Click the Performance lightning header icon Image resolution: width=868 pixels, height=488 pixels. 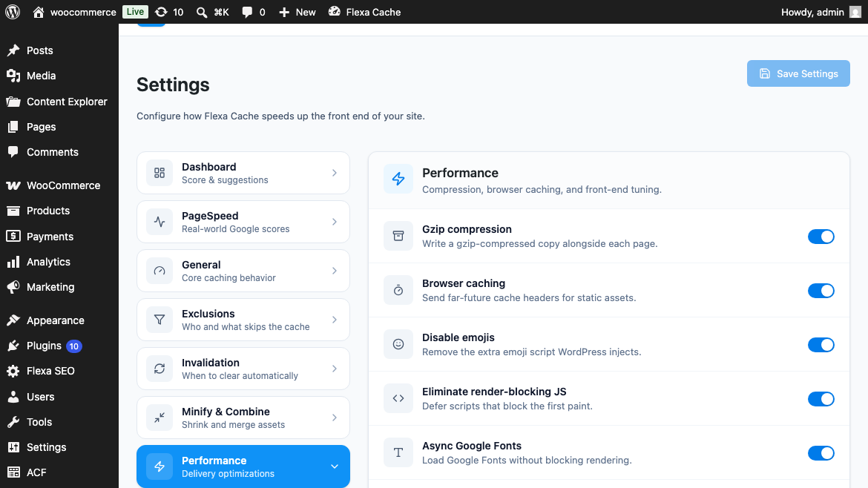tap(398, 179)
